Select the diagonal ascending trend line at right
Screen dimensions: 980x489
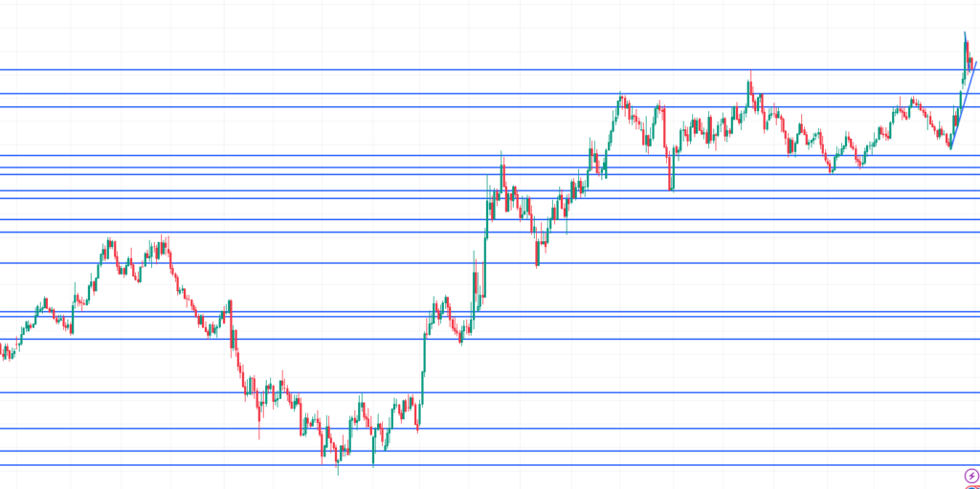coord(963,105)
